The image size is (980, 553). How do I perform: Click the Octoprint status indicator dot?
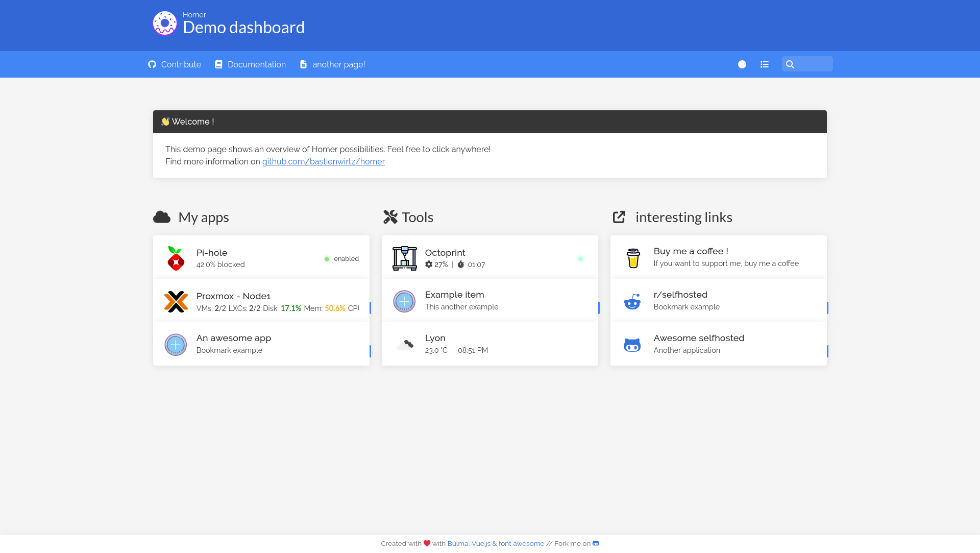tap(580, 259)
